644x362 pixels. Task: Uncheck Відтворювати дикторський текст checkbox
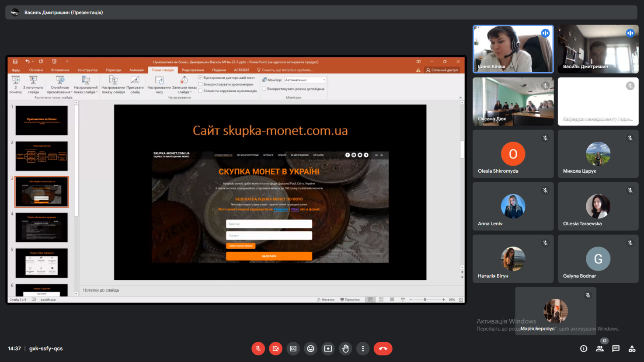(201, 78)
